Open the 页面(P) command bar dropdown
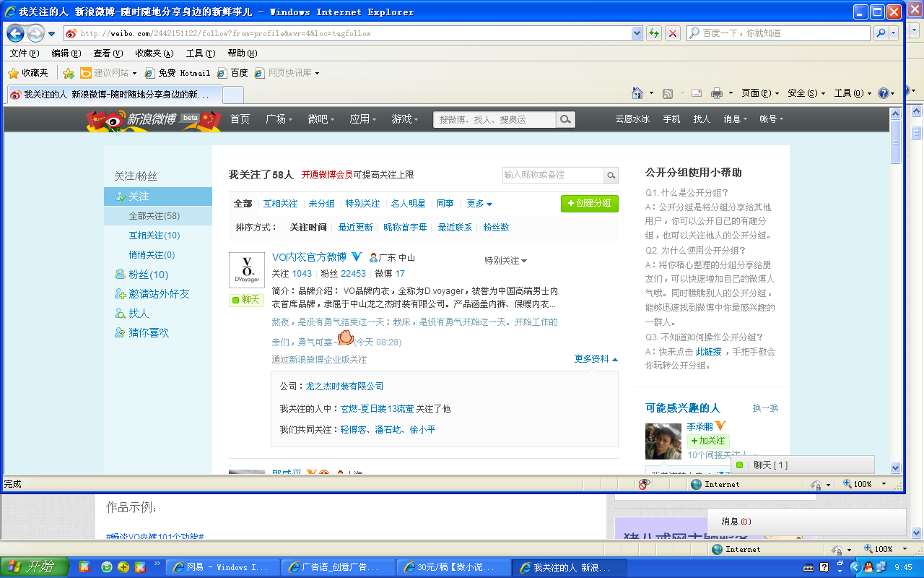 coord(760,93)
